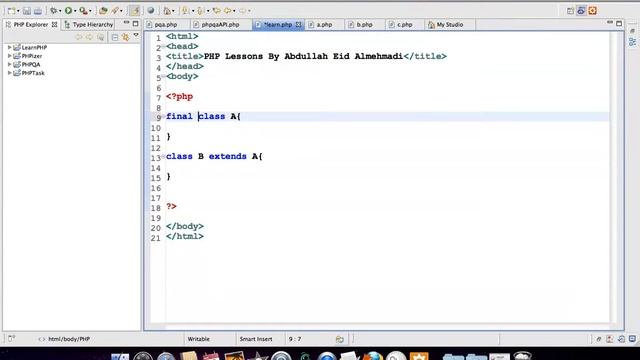The height and width of the screenshot is (360, 640).
Task: Open the New file dropdown arrow
Action: (18, 11)
